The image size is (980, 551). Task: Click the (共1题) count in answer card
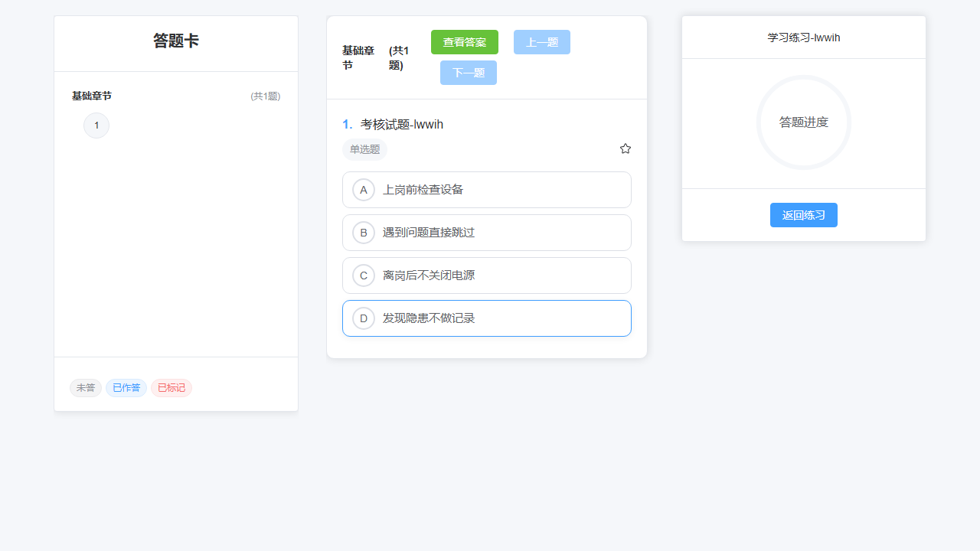[x=266, y=96]
